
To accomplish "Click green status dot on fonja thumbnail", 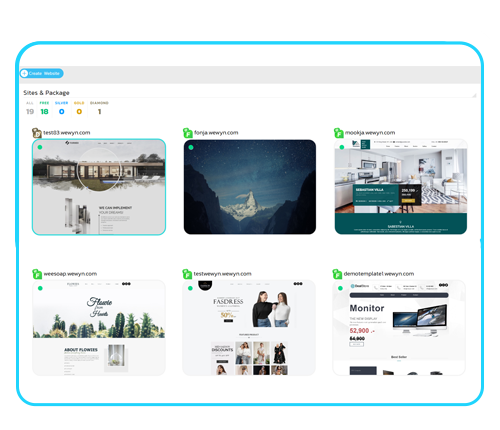I will point(191,147).
